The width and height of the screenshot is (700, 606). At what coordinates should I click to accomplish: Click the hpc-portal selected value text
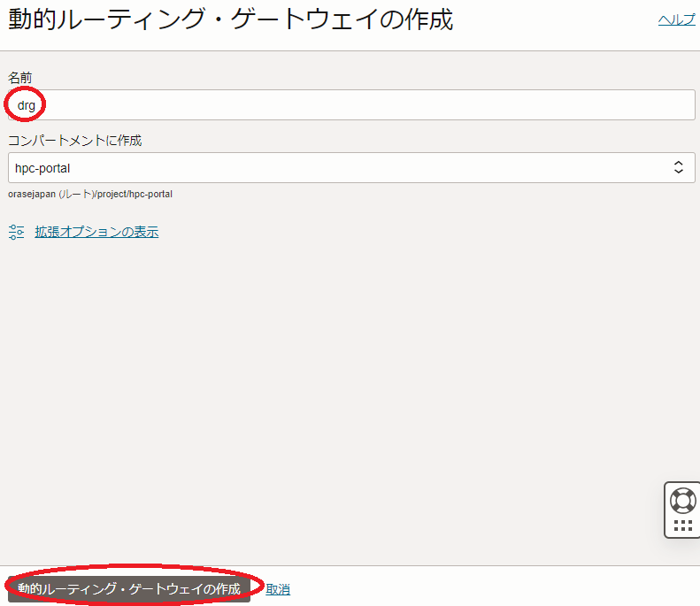[x=42, y=167]
